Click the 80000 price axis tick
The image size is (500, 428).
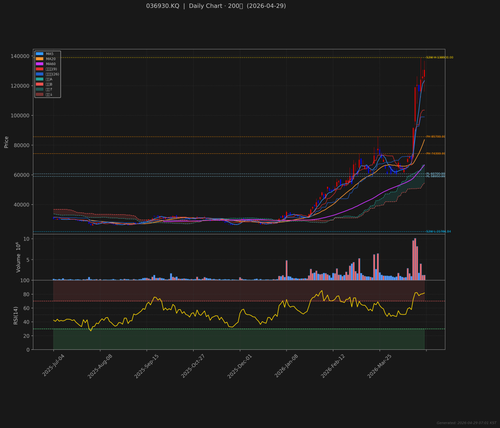tap(21, 145)
